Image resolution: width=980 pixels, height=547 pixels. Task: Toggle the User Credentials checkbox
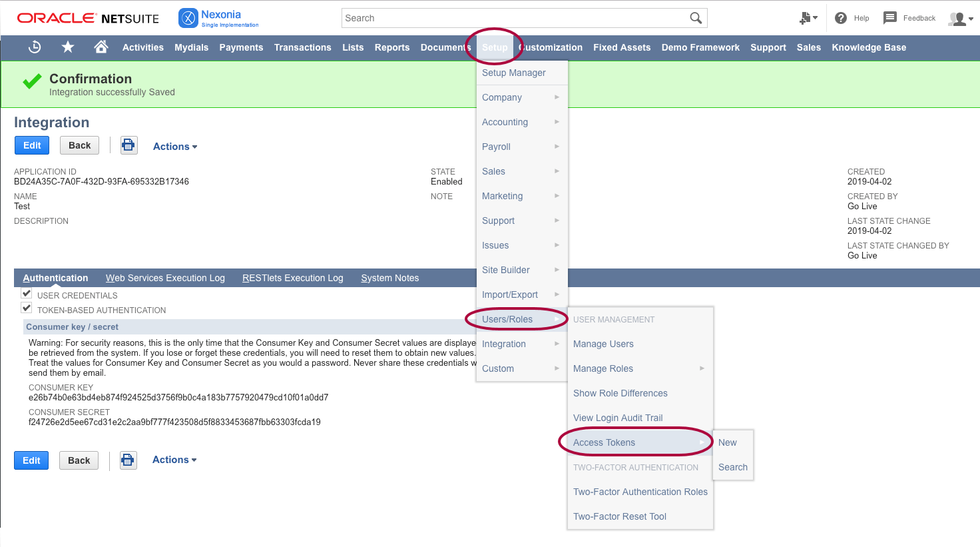pyautogui.click(x=27, y=294)
